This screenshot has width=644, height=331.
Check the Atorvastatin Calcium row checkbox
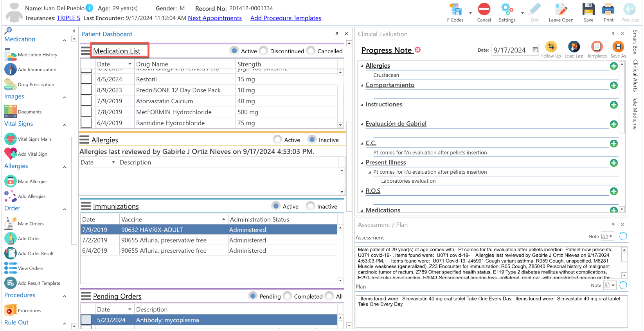[x=86, y=101]
